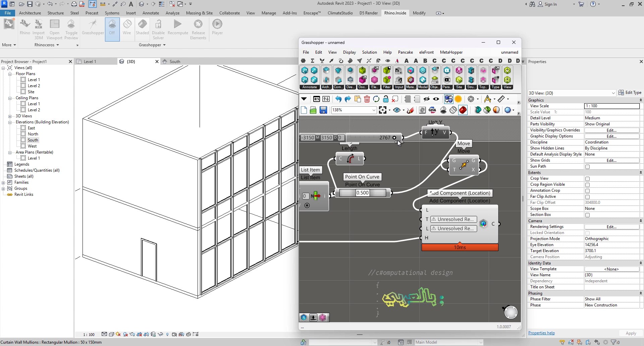
Task: Check the Section Box checkbox
Action: (x=587, y=215)
